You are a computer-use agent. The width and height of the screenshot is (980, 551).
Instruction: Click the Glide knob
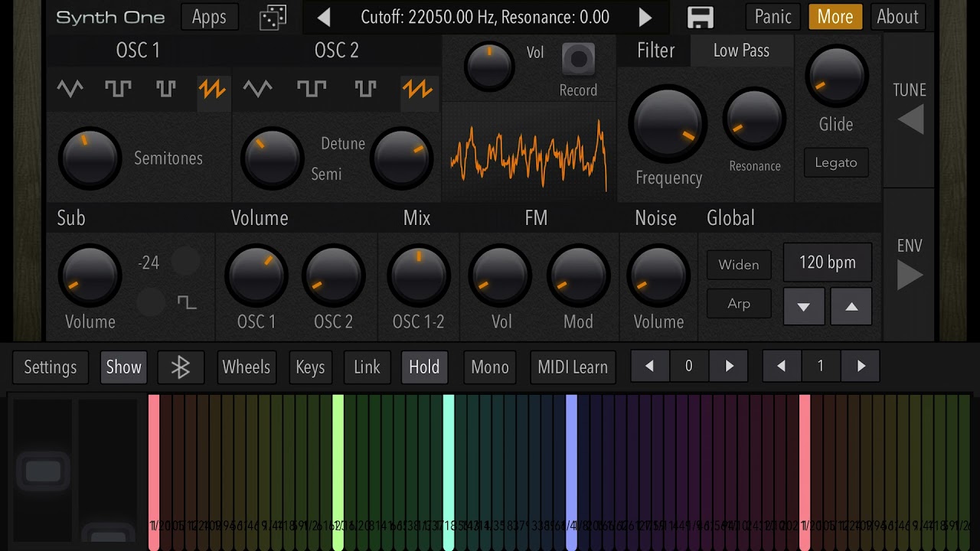tap(836, 76)
